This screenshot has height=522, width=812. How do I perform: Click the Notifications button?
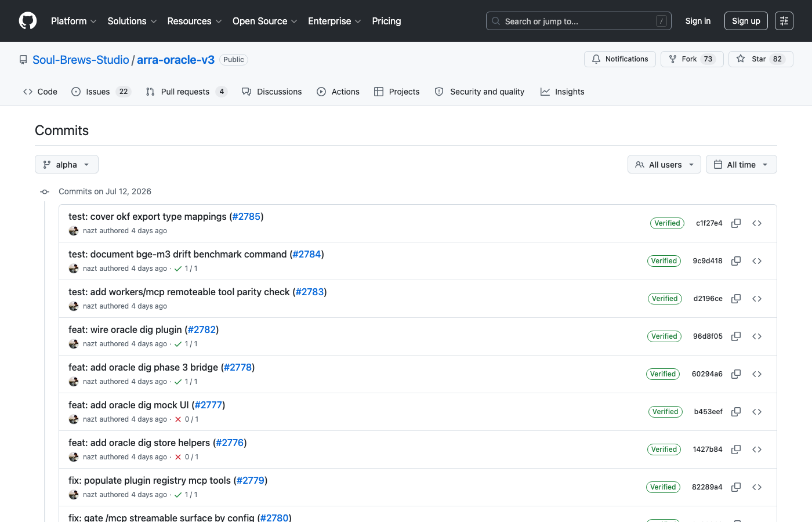[620, 59]
